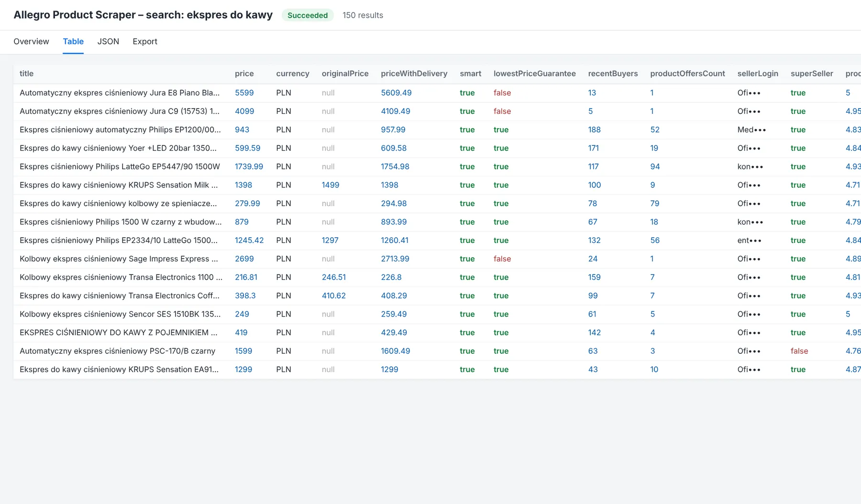Image resolution: width=861 pixels, height=504 pixels.
Task: Click the price value 5599
Action: [x=244, y=93]
